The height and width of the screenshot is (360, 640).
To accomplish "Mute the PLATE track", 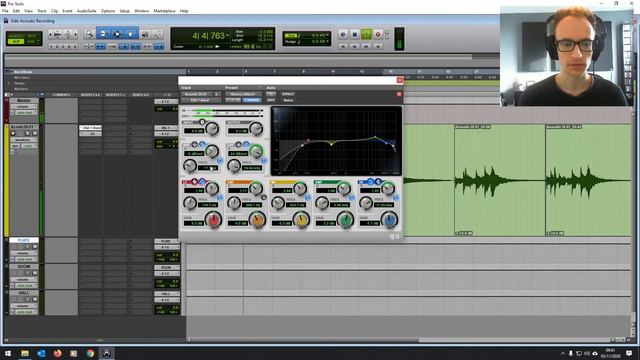I will 35,247.
